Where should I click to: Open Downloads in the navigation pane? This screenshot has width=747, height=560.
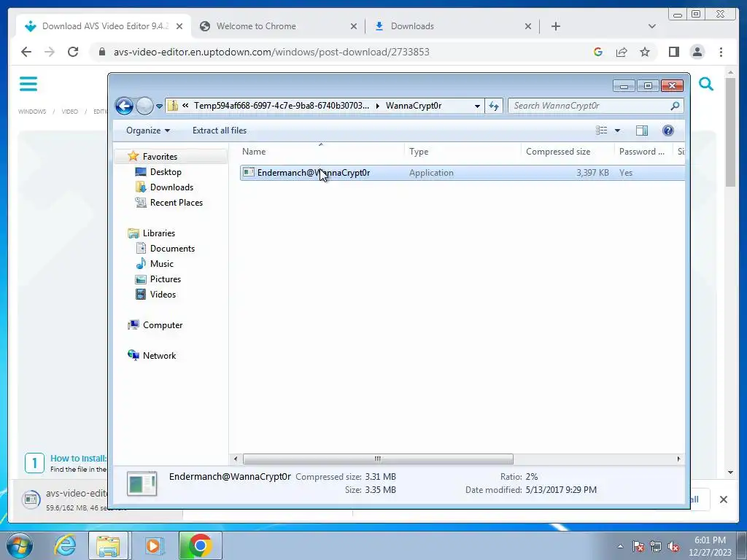[171, 187]
